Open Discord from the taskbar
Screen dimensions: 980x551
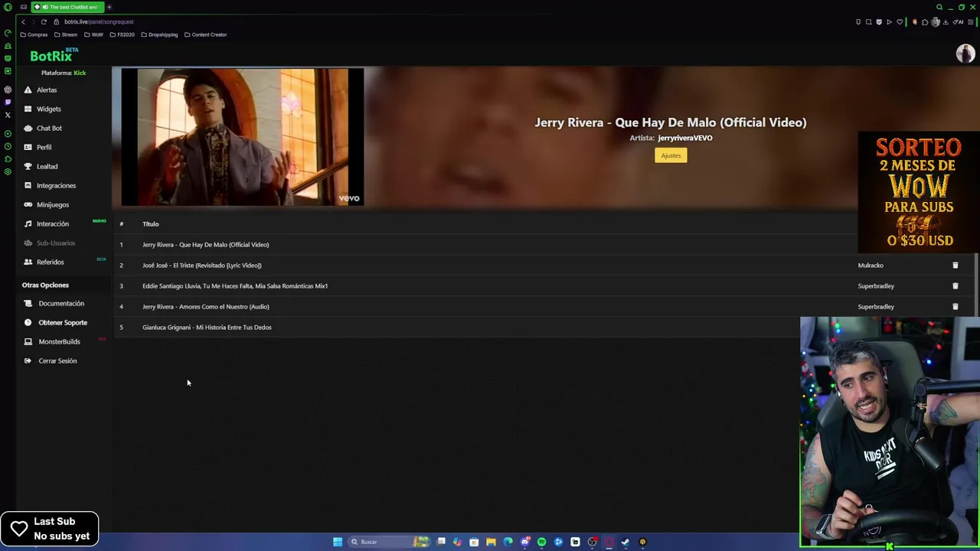tap(524, 542)
